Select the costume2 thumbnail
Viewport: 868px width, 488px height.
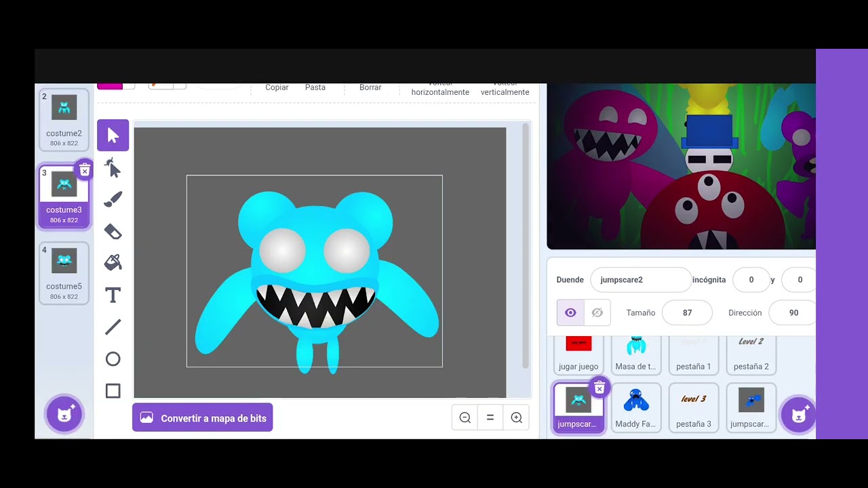(64, 120)
